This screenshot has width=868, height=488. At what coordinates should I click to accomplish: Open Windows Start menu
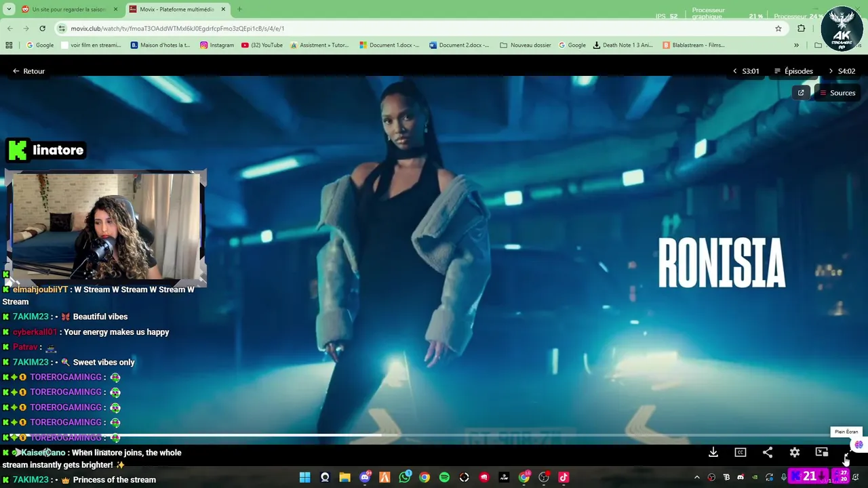pos(305,477)
